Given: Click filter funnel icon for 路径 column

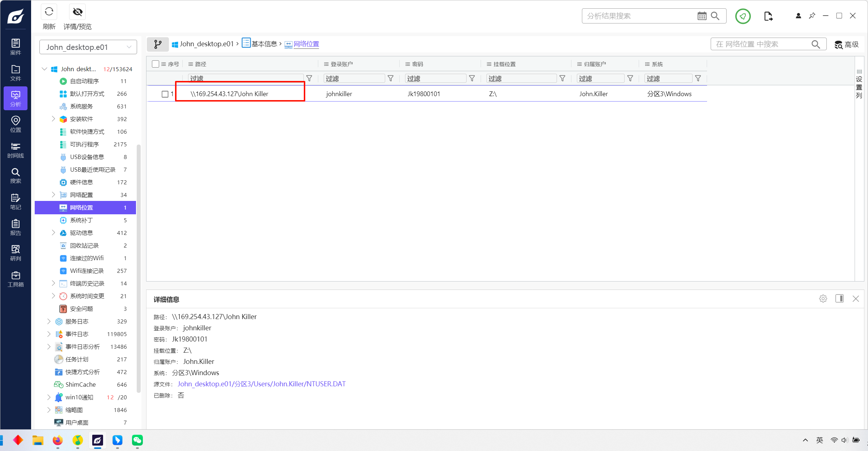Looking at the screenshot, I should click(309, 78).
